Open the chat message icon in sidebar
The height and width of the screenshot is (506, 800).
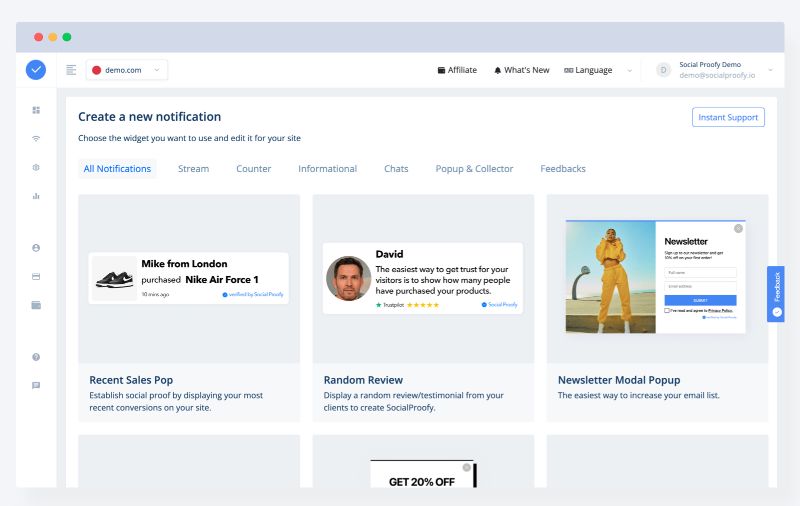(x=36, y=386)
